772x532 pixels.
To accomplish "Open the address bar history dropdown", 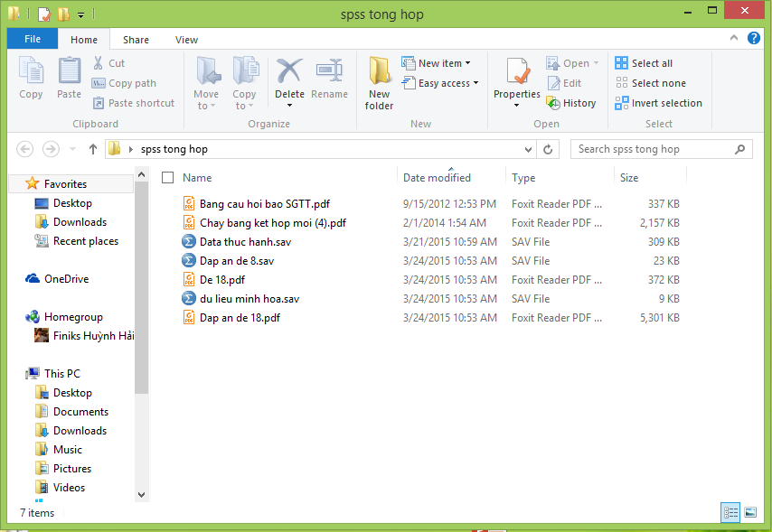I will (528, 149).
